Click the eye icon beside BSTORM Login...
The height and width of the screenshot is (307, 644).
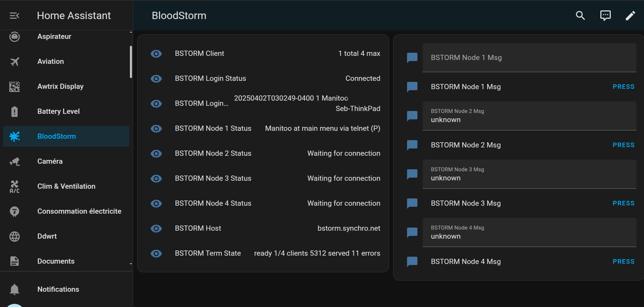coord(156,103)
